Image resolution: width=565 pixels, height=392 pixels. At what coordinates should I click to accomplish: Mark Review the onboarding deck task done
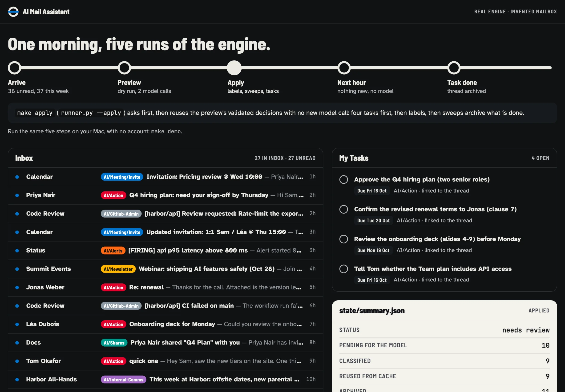[344, 239]
